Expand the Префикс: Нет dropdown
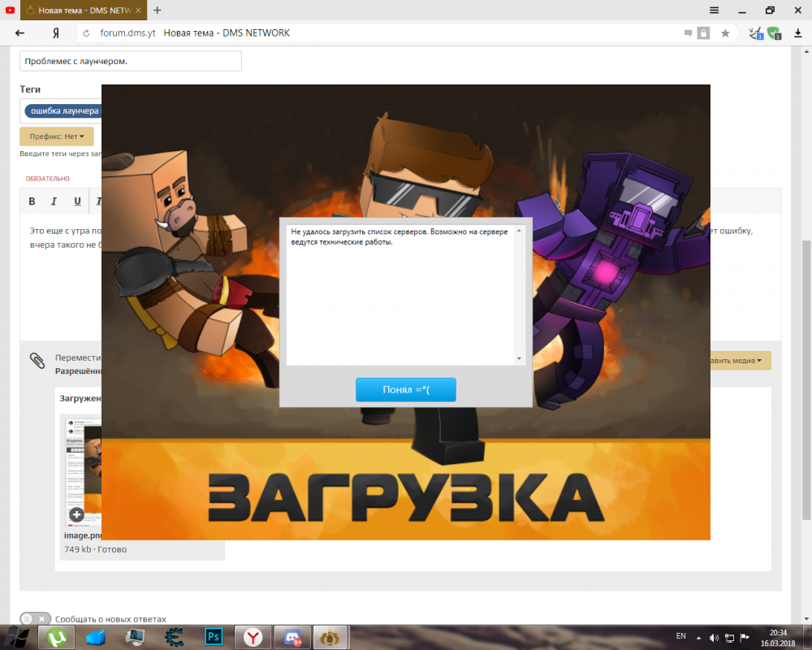Image resolution: width=812 pixels, height=650 pixels. [x=57, y=136]
